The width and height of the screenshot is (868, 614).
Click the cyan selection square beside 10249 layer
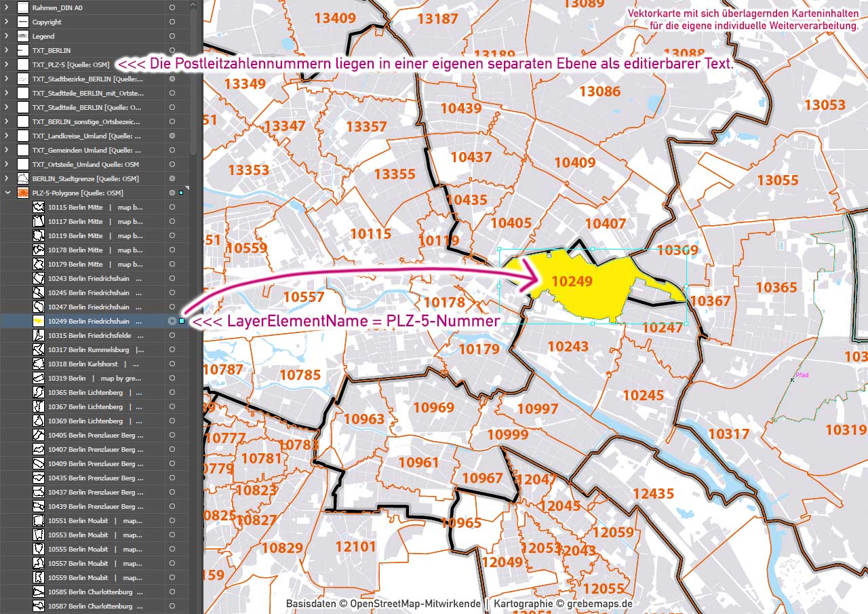[183, 320]
